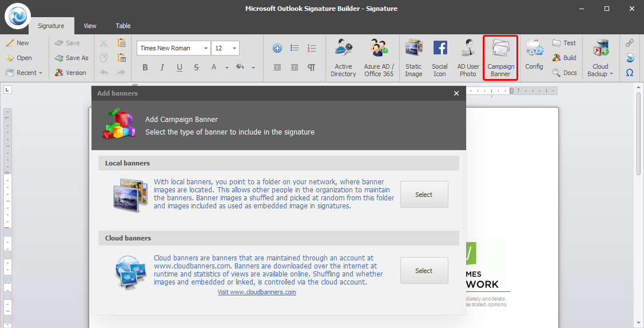Click the blue plus insert icon
Image resolution: width=644 pixels, height=328 pixels.
(277, 48)
